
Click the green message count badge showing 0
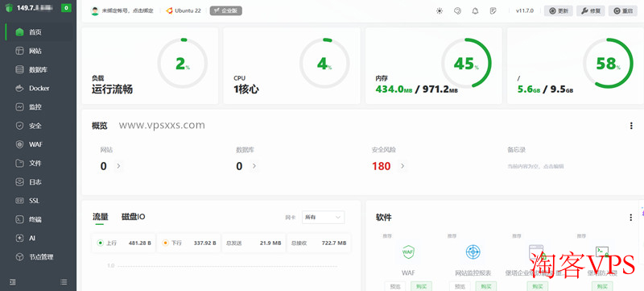(66, 8)
